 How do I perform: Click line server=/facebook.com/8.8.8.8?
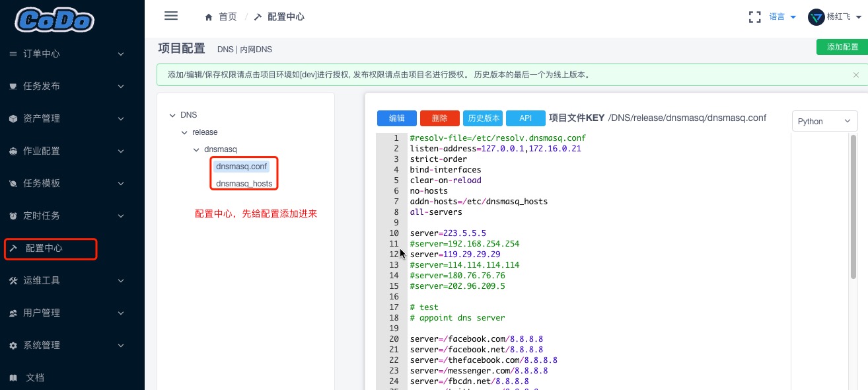coord(476,339)
